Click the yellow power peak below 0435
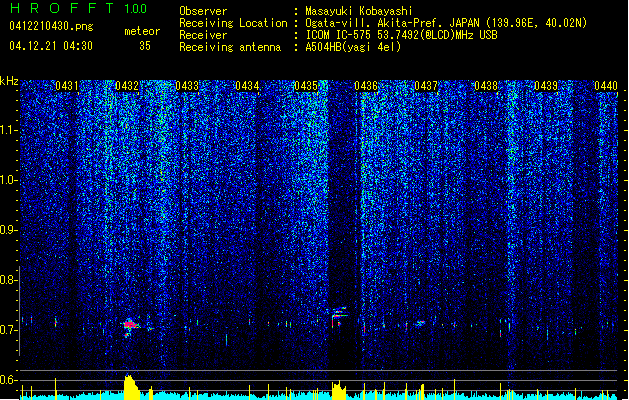This screenshot has width=629, height=400. [x=339, y=390]
